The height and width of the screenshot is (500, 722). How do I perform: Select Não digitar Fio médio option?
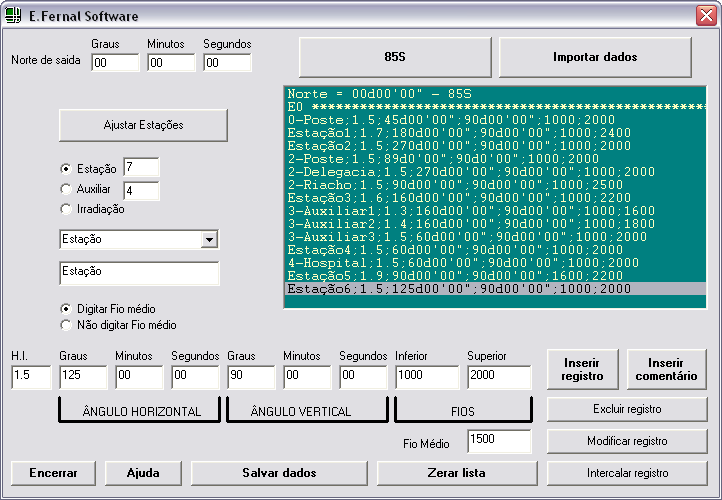pyautogui.click(x=66, y=325)
